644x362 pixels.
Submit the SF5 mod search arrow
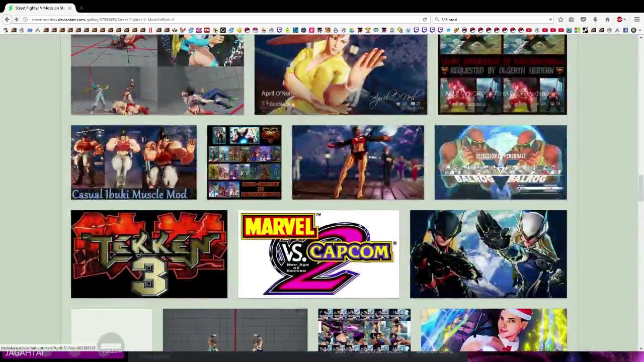click(x=550, y=20)
